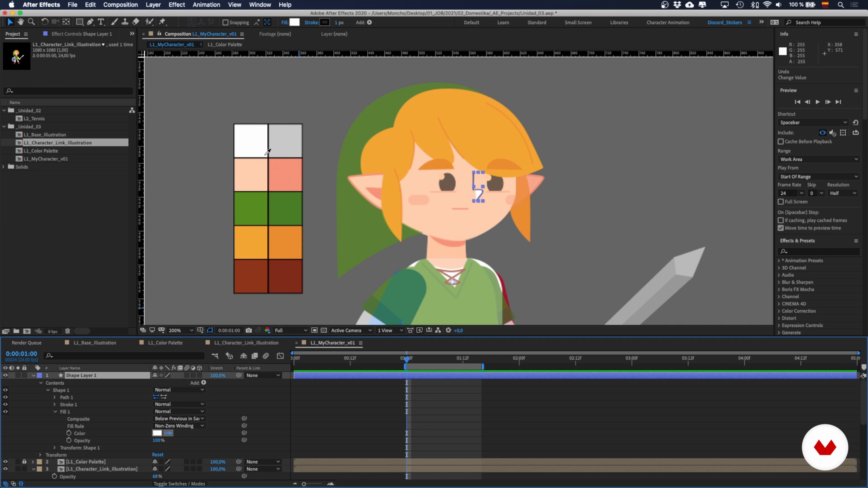The width and height of the screenshot is (868, 488).
Task: Select the Hand tool
Action: click(21, 22)
